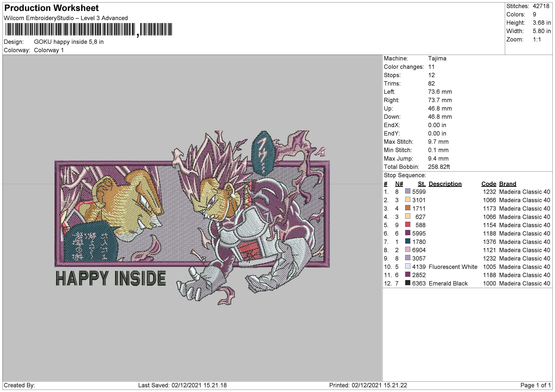Click the Brand column header
This screenshot has height=392, width=555.
click(x=507, y=184)
